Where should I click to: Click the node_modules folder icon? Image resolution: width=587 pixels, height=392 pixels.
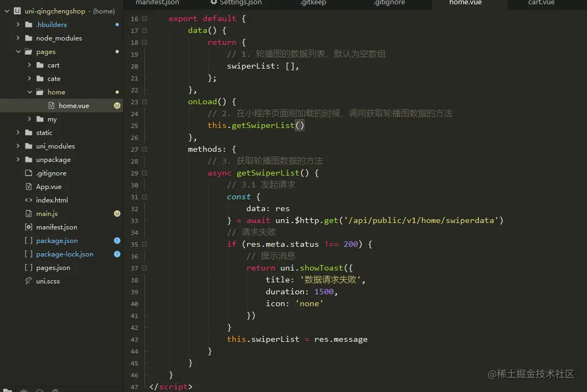pyautogui.click(x=29, y=38)
